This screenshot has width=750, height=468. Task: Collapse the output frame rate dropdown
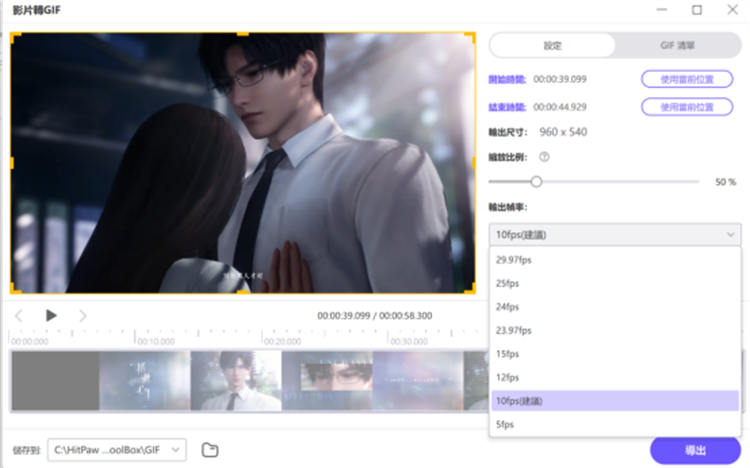(615, 235)
